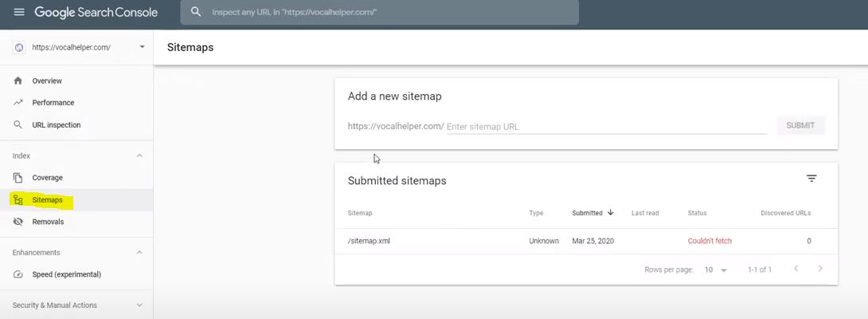Collapse the Enhancements section chevron
The image size is (868, 319).
[139, 253]
